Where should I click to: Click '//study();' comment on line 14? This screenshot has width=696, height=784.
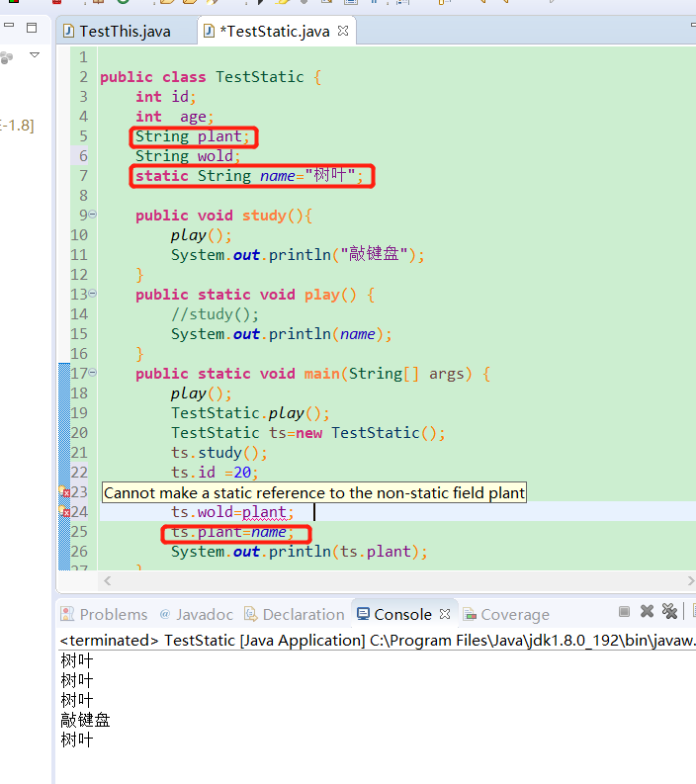coord(215,314)
